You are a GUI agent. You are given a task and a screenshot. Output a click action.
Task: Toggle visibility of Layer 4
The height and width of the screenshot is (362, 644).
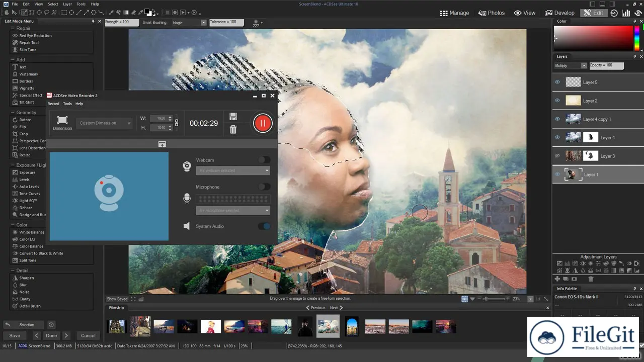point(557,137)
